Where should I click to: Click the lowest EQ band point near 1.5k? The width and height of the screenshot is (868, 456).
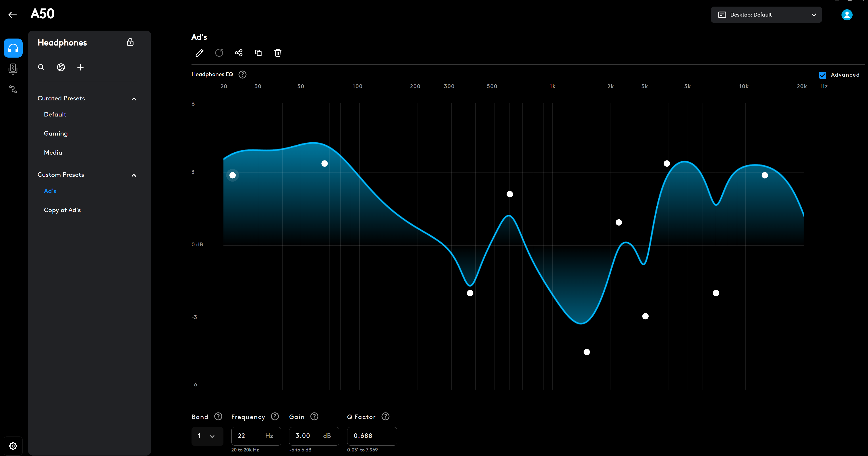587,352
